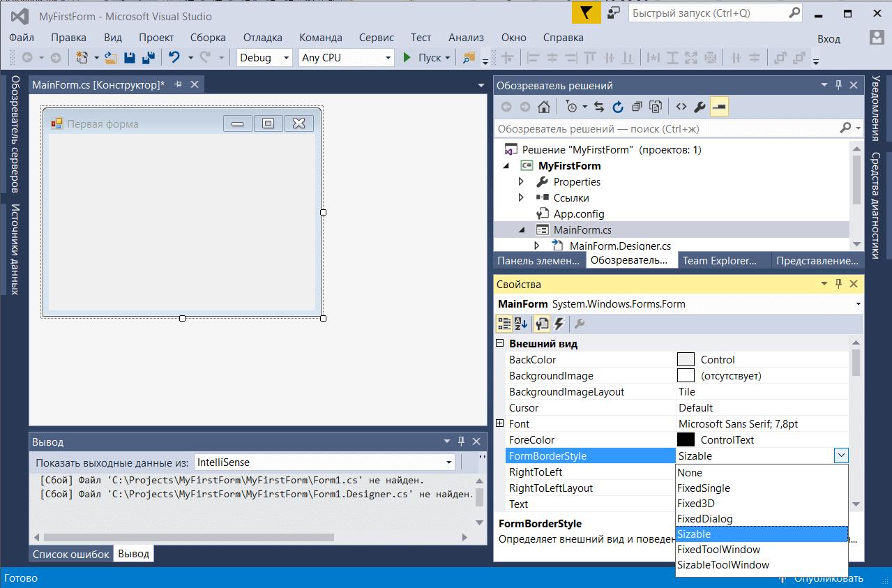Expand the Ссылки references node
Screen dimensions: 892x588
tap(521, 198)
